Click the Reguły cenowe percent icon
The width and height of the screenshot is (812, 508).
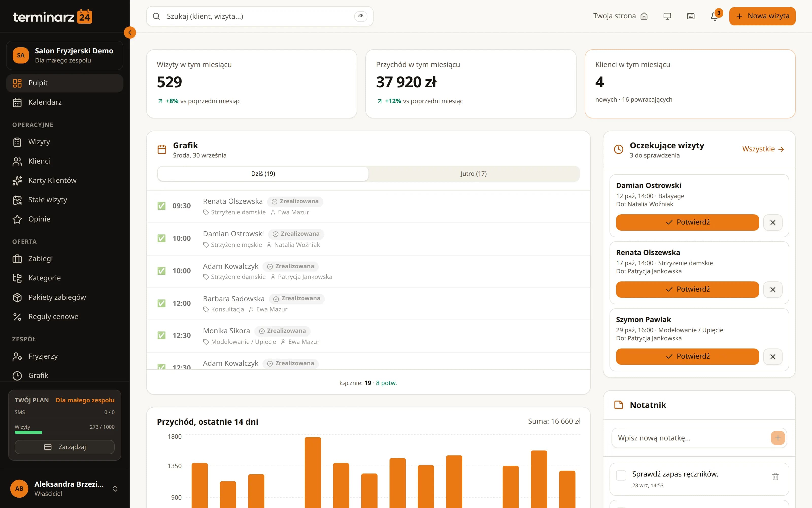coord(17,316)
